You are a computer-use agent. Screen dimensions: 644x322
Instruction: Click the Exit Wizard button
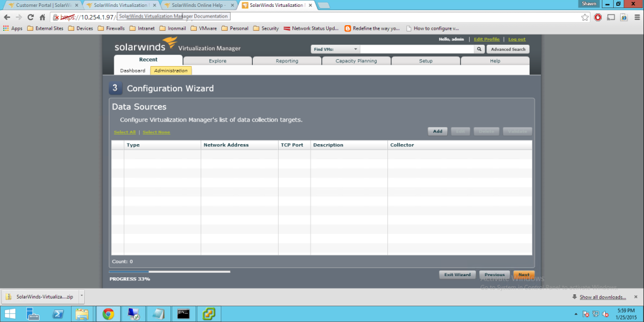tap(458, 275)
